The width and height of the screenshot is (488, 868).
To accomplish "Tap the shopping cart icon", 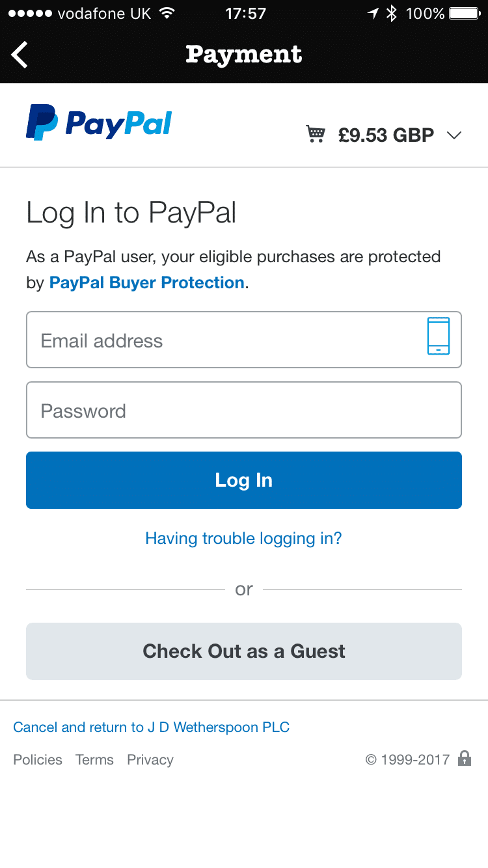I will [316, 135].
